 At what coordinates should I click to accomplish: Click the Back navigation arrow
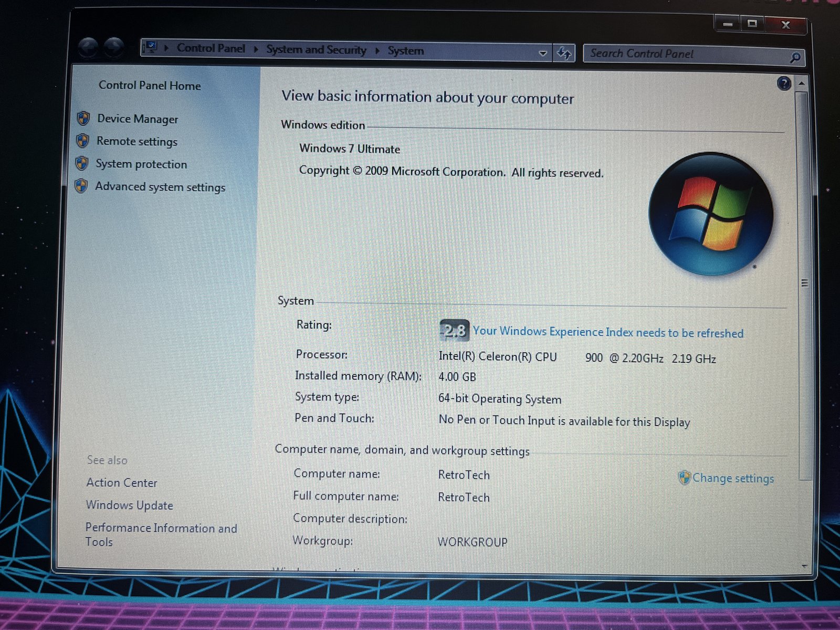click(x=88, y=48)
